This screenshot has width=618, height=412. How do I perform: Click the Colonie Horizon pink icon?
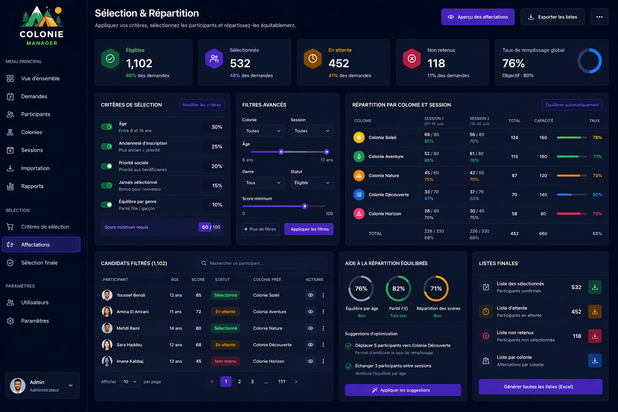359,214
